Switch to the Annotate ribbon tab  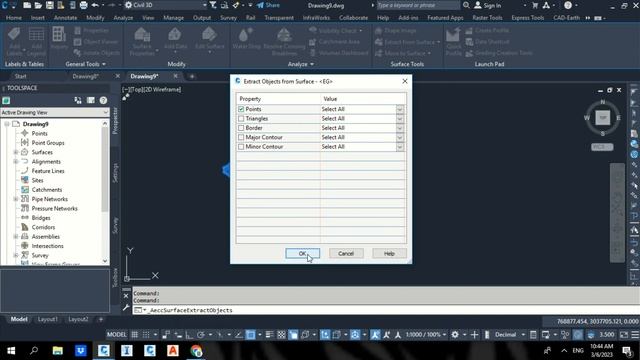65,18
